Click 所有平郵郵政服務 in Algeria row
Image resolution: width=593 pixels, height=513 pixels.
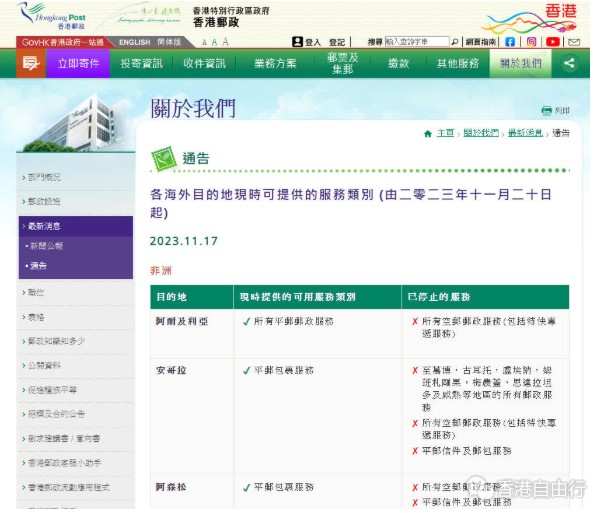tap(293, 322)
